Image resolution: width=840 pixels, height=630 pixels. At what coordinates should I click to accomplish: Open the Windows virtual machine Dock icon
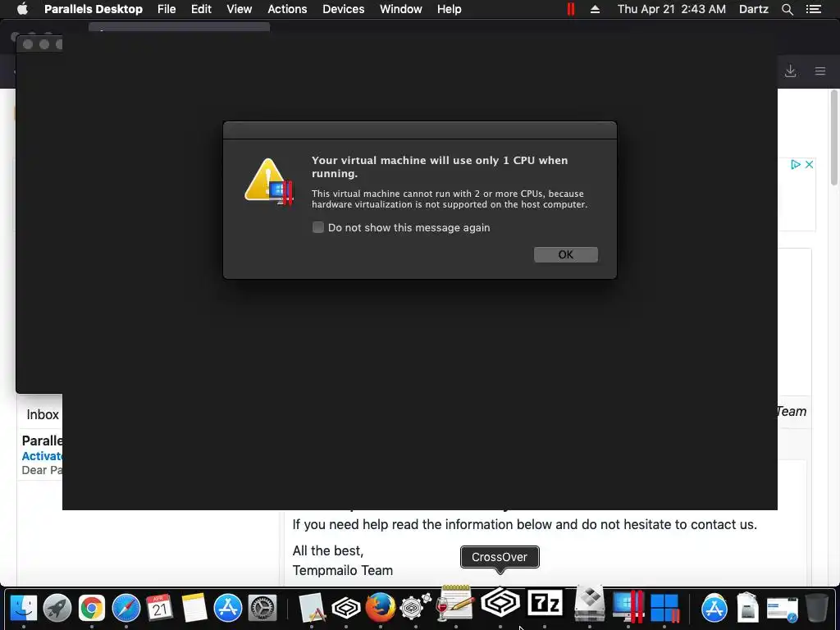664,608
